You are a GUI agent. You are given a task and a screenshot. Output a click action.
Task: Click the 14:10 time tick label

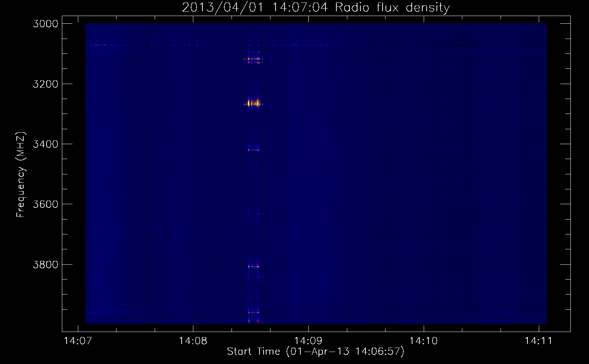[x=423, y=341]
